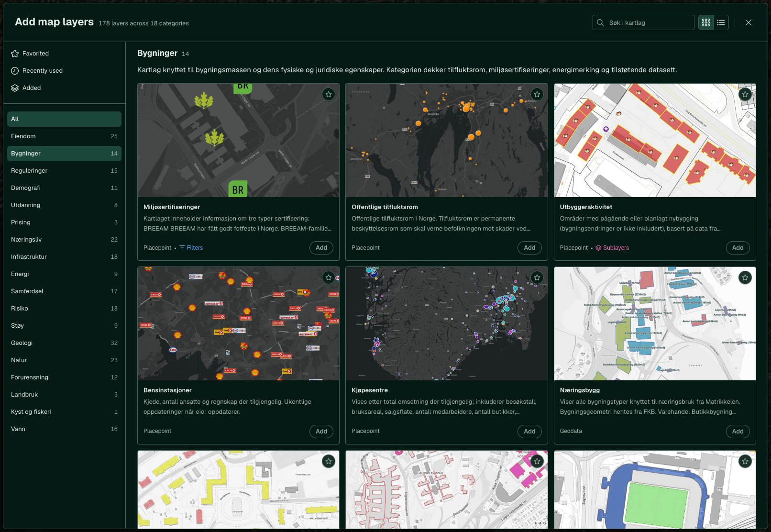Click the Miljøsertifiseringer card title
Screen dimensions: 771x532
(x=172, y=207)
